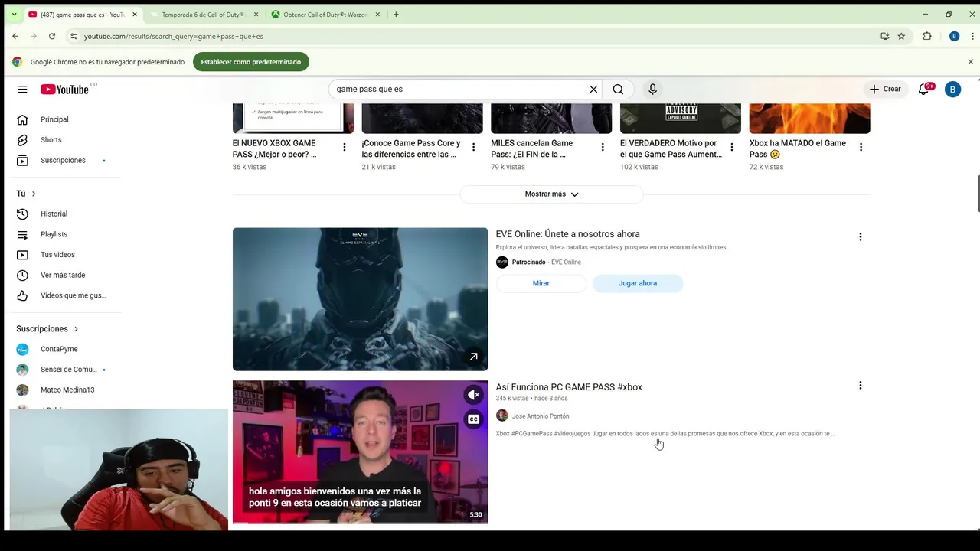
Task: Click the Crear button
Action: click(x=885, y=90)
